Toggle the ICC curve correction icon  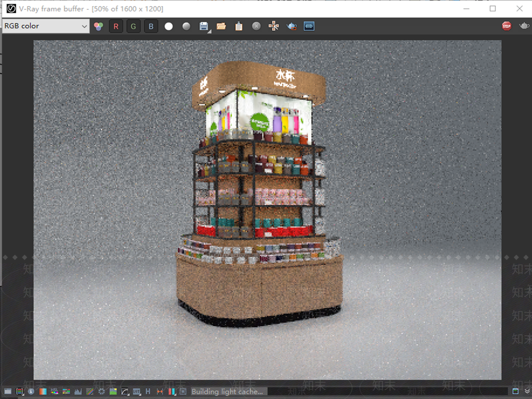[x=125, y=391]
